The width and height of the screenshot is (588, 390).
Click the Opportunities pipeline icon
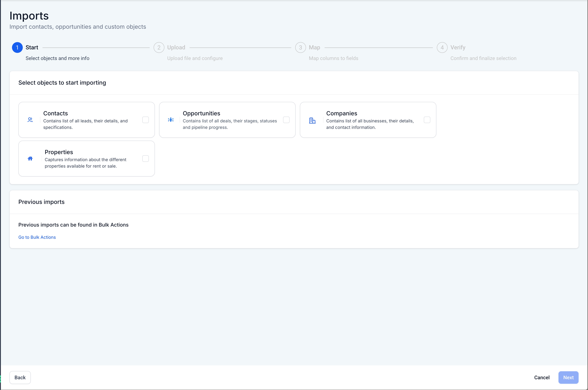[171, 120]
